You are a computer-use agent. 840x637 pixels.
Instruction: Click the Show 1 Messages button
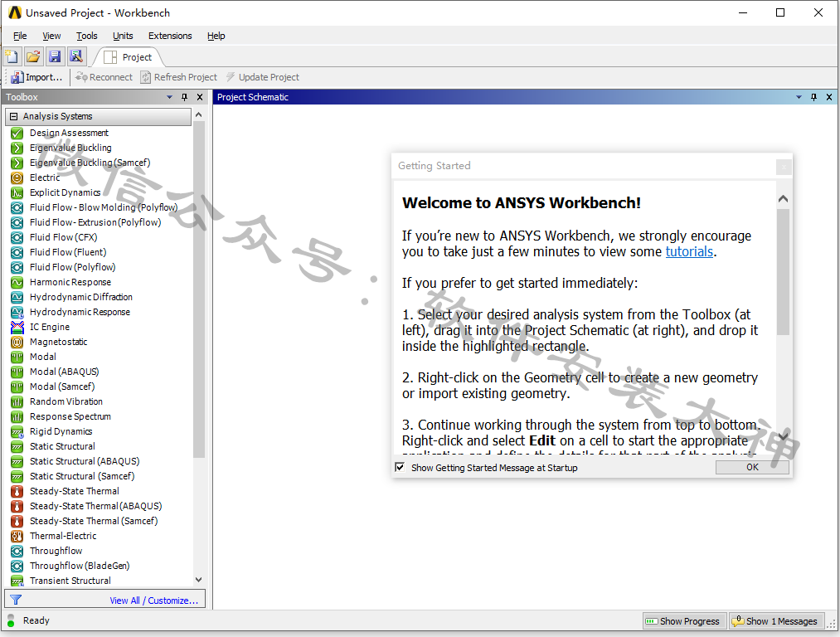(775, 621)
